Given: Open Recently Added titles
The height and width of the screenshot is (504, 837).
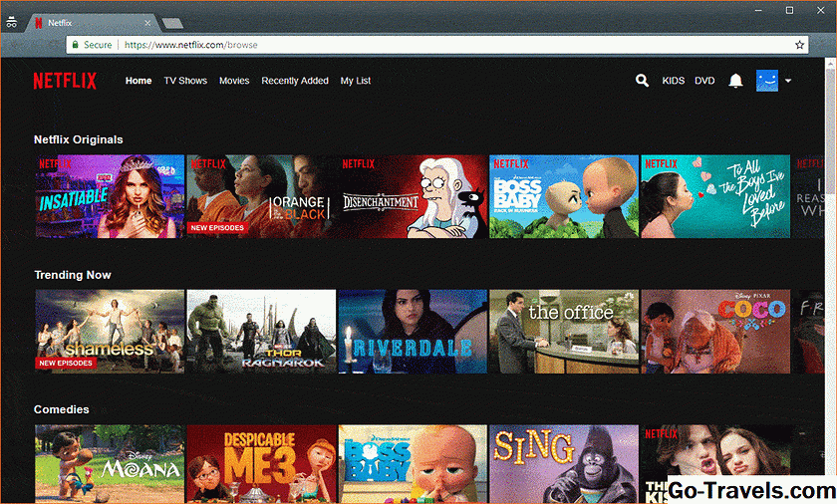Looking at the screenshot, I should (294, 81).
